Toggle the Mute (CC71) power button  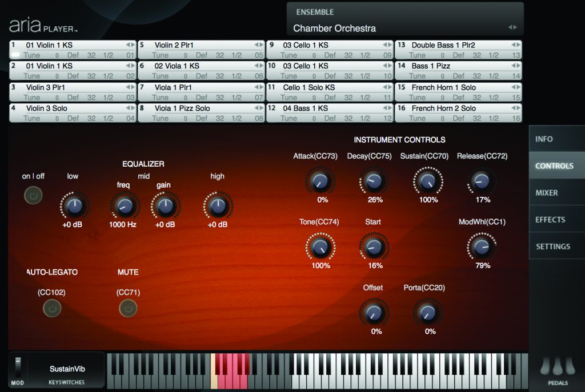[128, 308]
